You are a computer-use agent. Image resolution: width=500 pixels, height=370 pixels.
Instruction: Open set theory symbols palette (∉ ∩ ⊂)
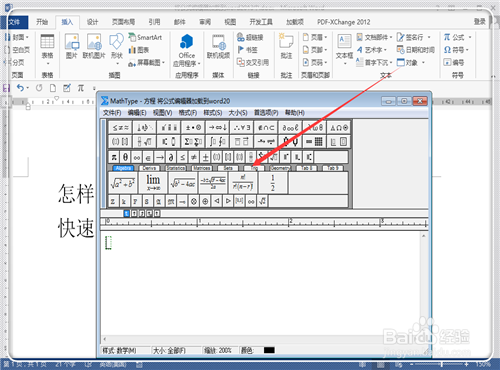click(266, 127)
